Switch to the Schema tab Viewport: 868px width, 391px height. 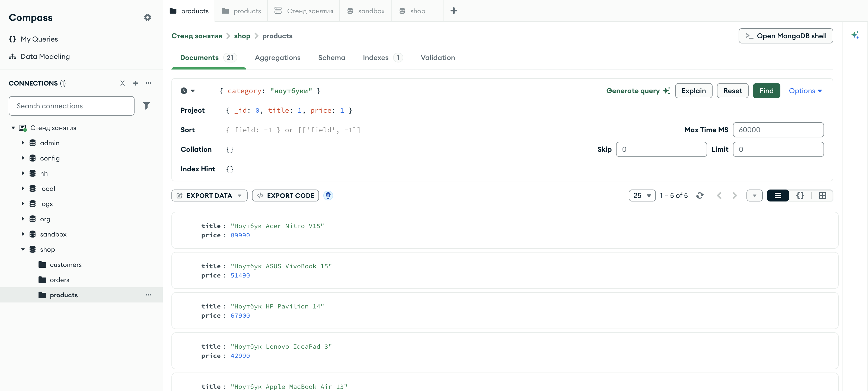pos(331,58)
